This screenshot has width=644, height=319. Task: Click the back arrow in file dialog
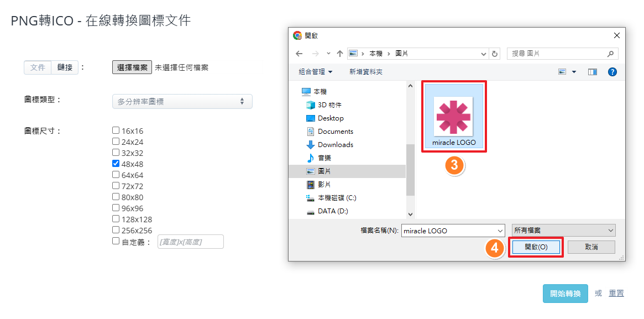point(299,54)
